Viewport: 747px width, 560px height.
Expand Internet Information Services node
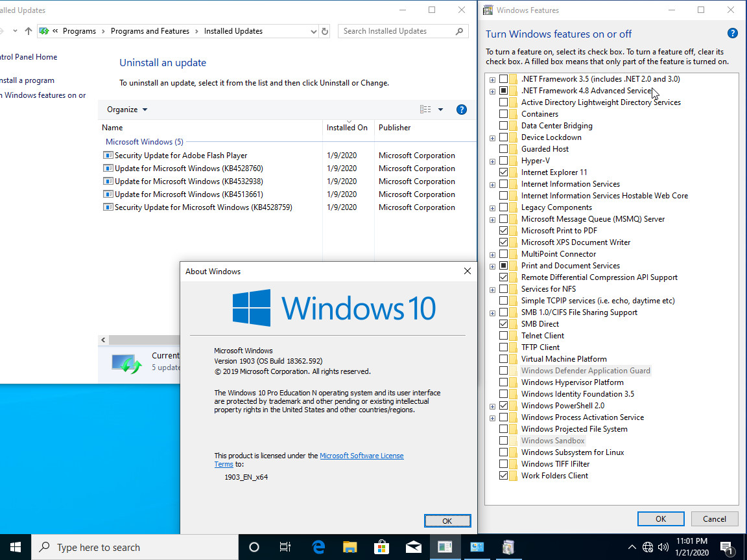coord(493,184)
